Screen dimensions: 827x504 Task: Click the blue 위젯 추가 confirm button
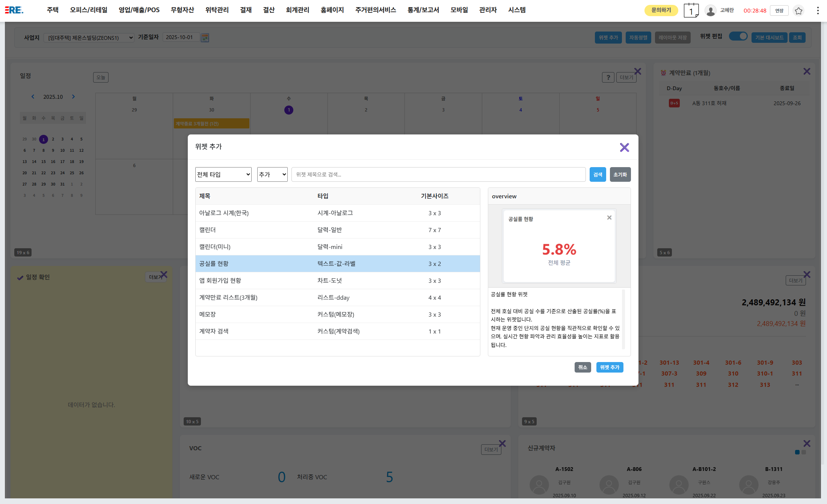pos(609,367)
